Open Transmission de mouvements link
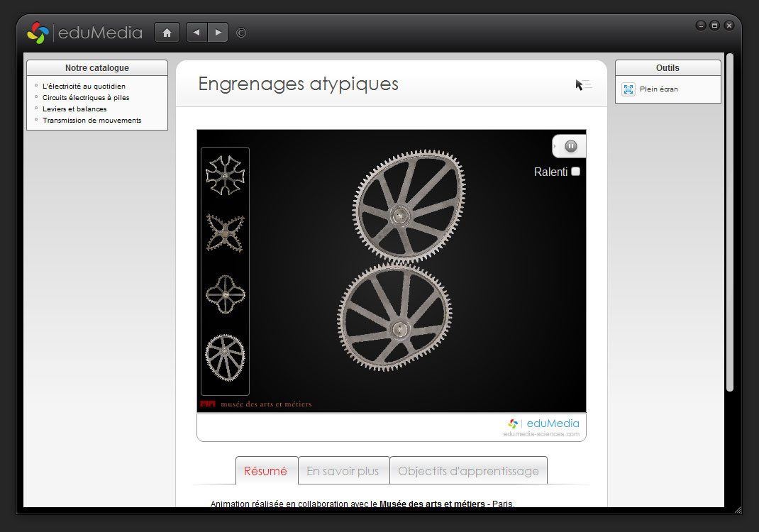Viewport: 759px width, 532px height. point(92,121)
